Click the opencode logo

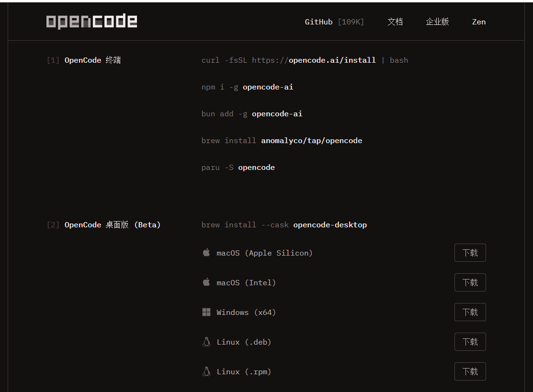pos(91,22)
